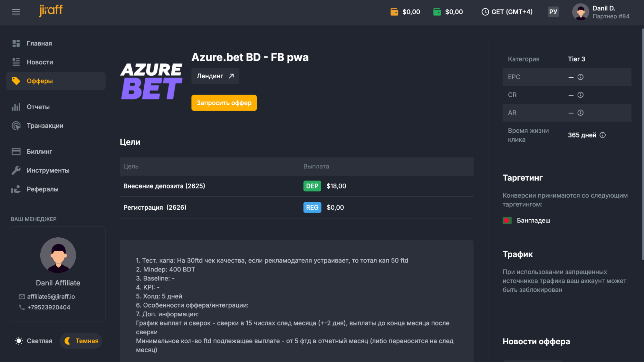Viewport: 644px width, 362px height.
Task: Click the Главная dashboard icon
Action: [x=16, y=43]
